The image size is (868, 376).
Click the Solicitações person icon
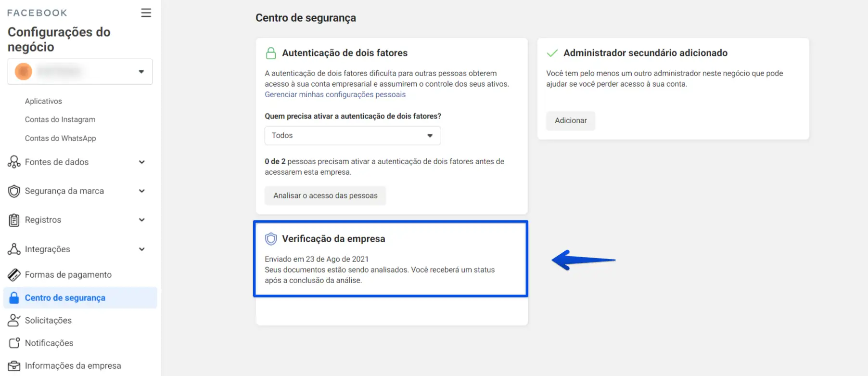[14, 320]
